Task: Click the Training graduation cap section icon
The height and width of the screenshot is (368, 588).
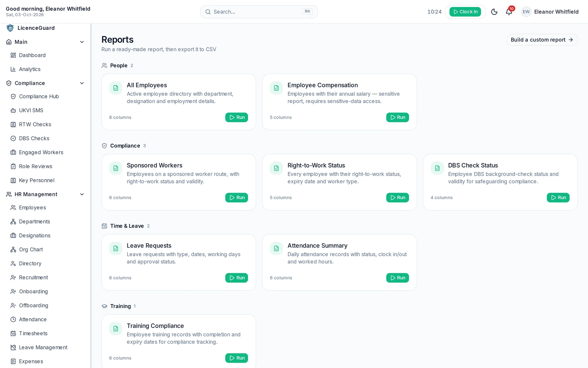Action: click(x=104, y=306)
